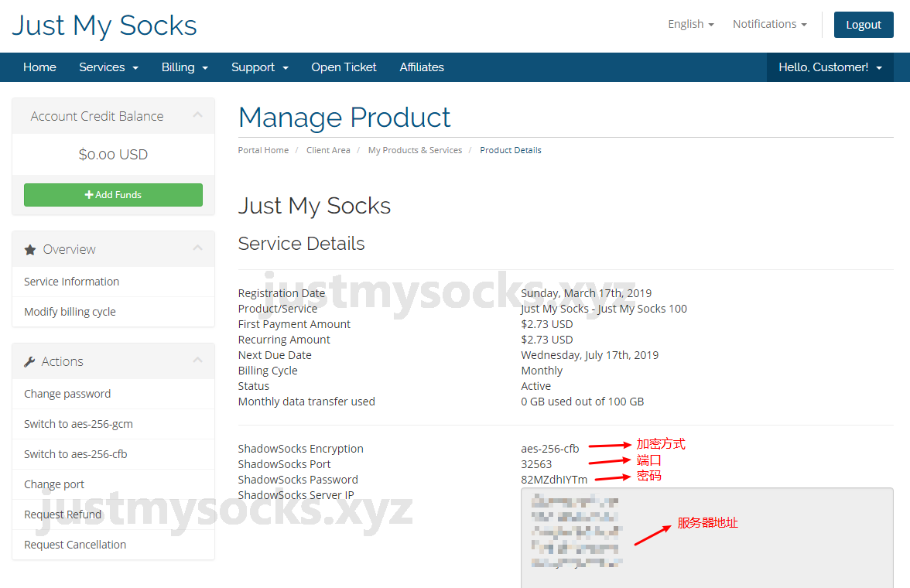The image size is (910, 588).
Task: Open the Notifications dropdown
Action: 769,25
